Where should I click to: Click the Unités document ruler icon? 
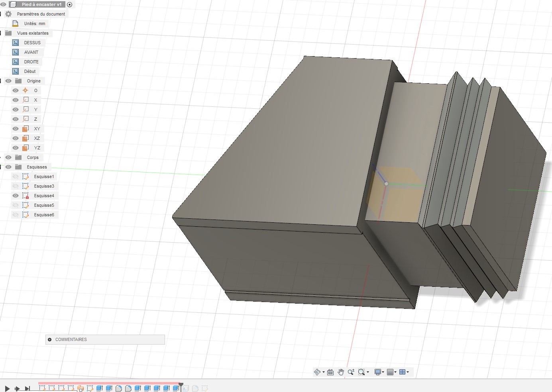point(16,24)
